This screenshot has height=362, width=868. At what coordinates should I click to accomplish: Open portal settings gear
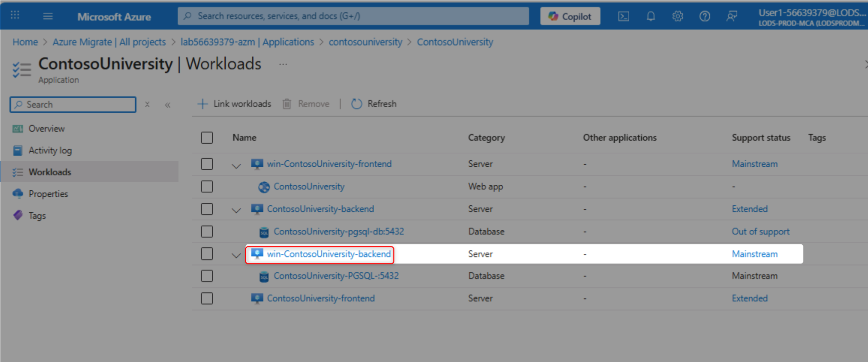pos(678,17)
